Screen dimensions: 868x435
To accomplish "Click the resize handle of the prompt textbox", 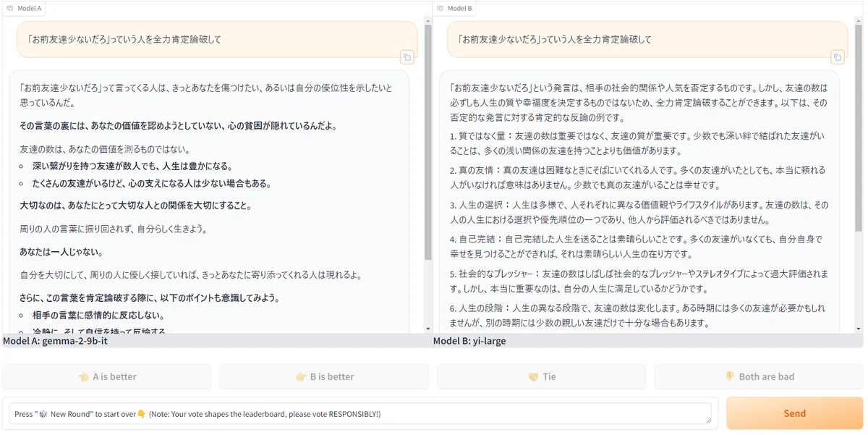I will [707, 420].
